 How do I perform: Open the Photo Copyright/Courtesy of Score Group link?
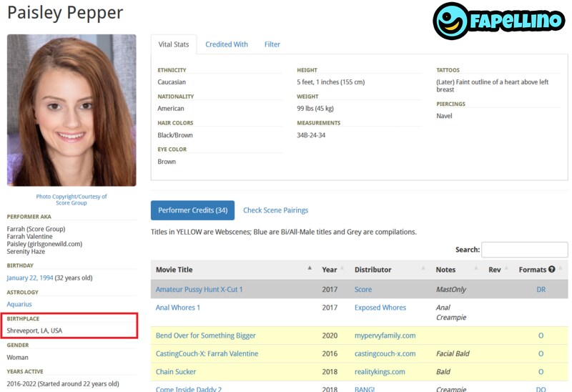click(x=71, y=200)
